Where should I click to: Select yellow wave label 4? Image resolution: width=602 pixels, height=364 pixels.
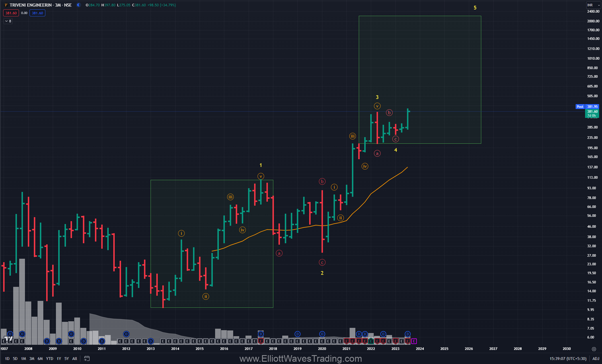click(x=396, y=150)
